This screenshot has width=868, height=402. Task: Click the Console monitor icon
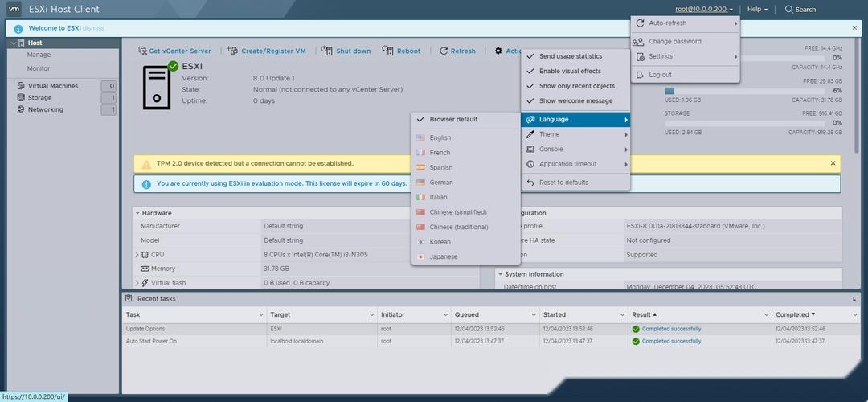530,149
